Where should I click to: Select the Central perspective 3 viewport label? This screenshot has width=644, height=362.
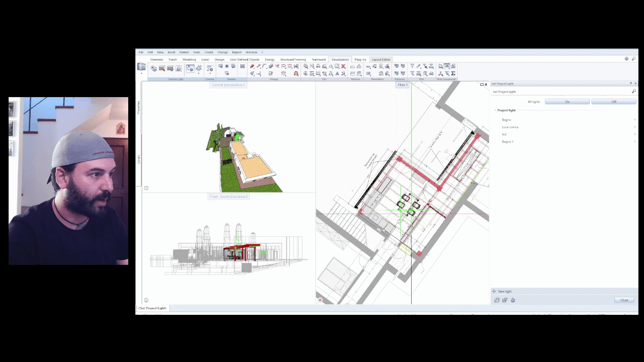[x=228, y=85]
